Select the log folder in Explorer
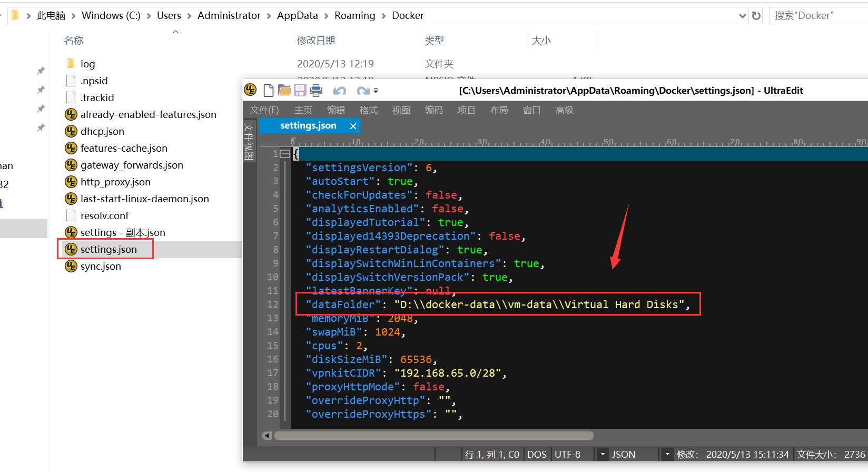 pyautogui.click(x=87, y=64)
